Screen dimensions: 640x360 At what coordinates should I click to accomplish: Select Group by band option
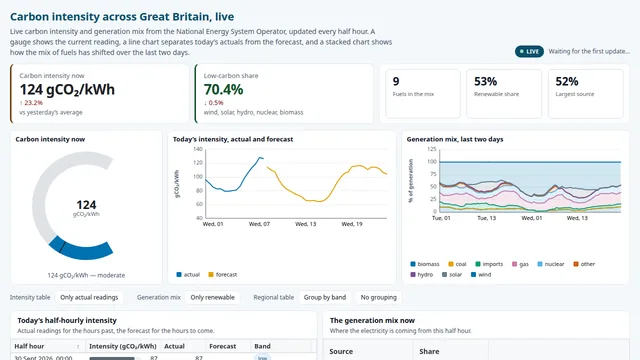pos(324,298)
